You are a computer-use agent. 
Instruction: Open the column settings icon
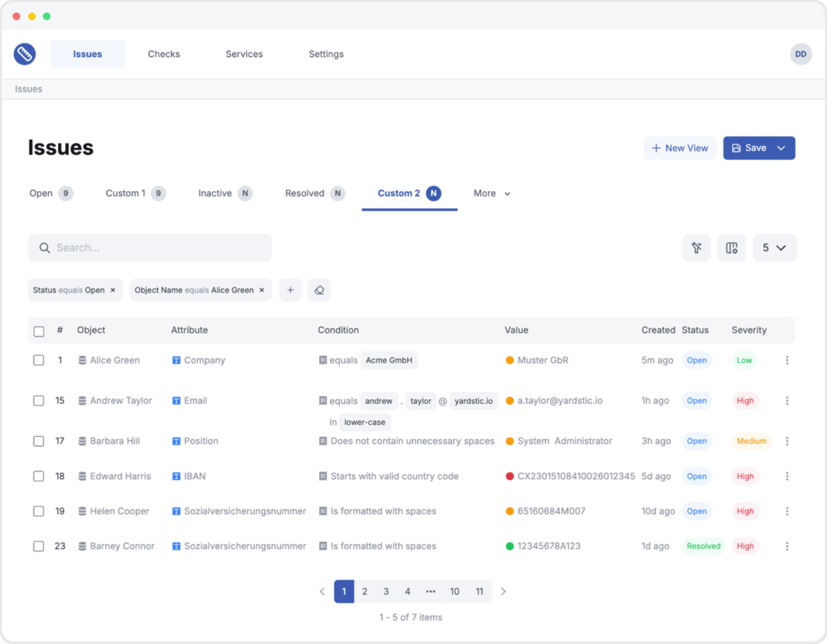tap(731, 248)
